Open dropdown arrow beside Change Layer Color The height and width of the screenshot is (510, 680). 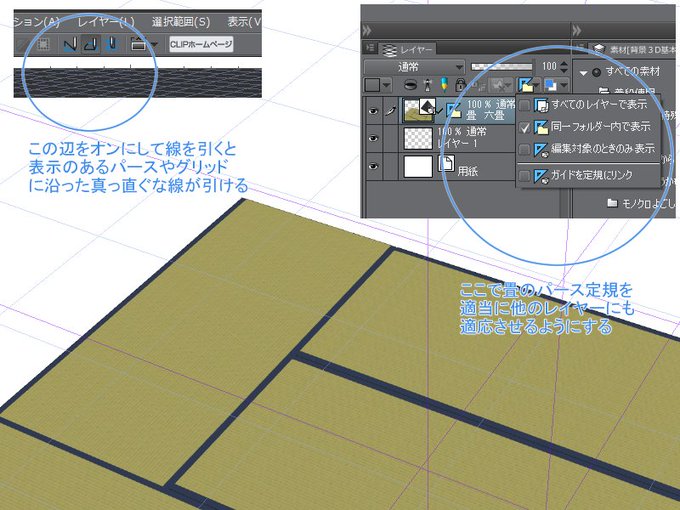[563, 85]
